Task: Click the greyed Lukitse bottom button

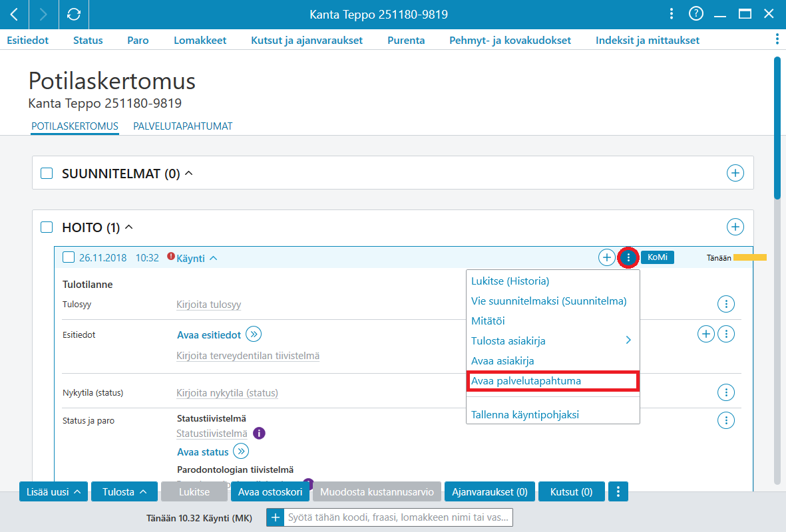Action: (194, 492)
